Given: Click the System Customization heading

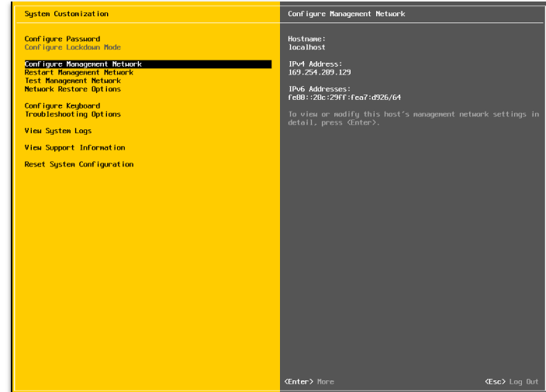Looking at the screenshot, I should click(67, 14).
